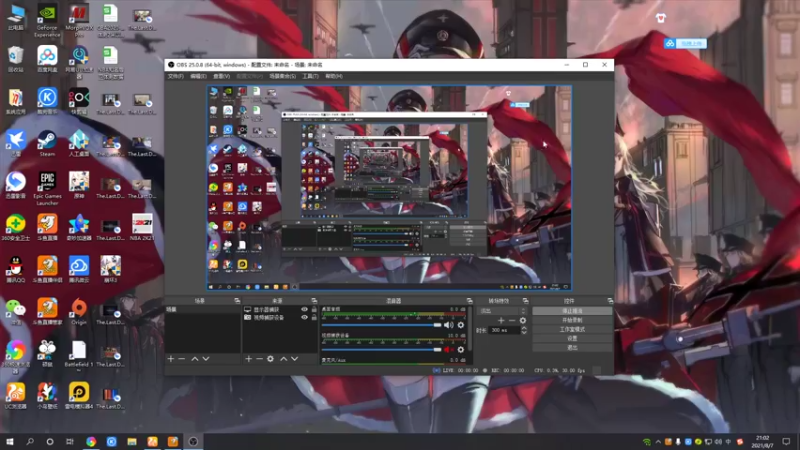Pop out the Scenes dock panel

237,301
